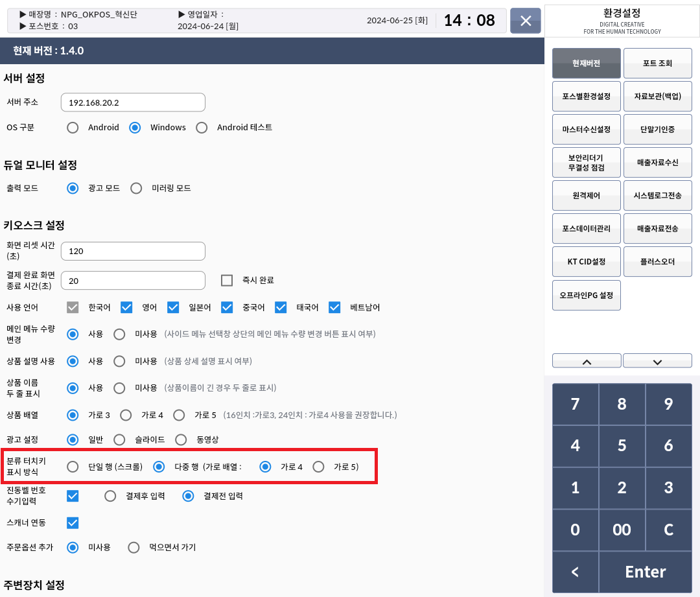Disable the 스캐너 연동 checkbox

(x=73, y=522)
